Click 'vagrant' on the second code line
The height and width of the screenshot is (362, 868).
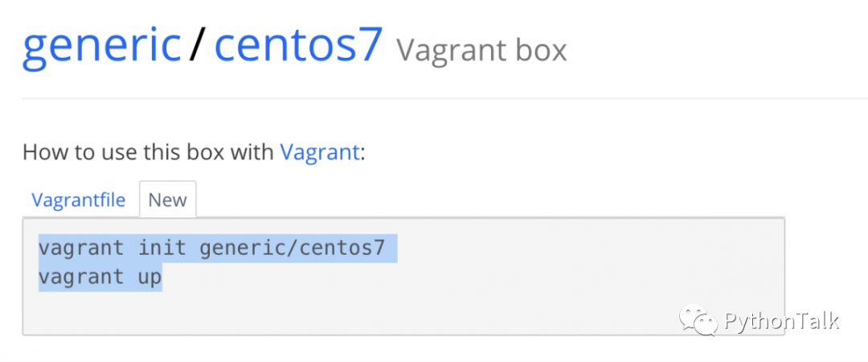[80, 278]
